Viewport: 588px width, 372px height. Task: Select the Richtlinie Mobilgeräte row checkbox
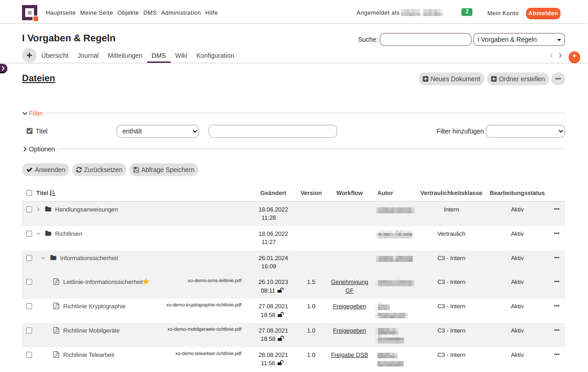point(29,331)
